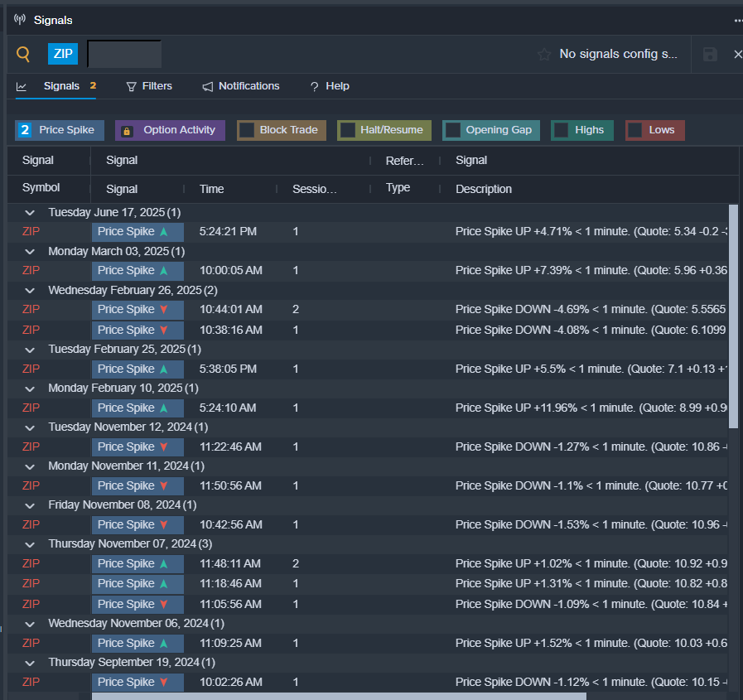Enable the Highs checkbox
743x700 pixels.
(561, 130)
